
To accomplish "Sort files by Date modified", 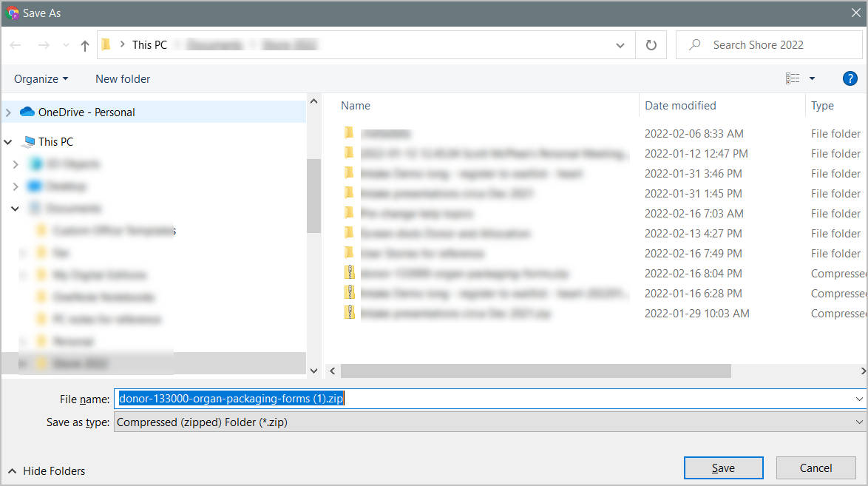I will click(x=679, y=106).
